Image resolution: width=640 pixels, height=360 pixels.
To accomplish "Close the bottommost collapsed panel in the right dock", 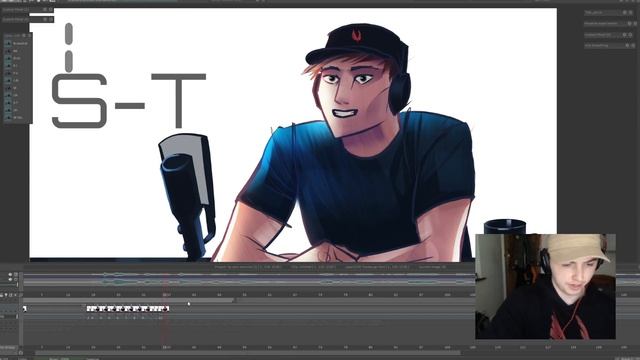I will click(633, 45).
